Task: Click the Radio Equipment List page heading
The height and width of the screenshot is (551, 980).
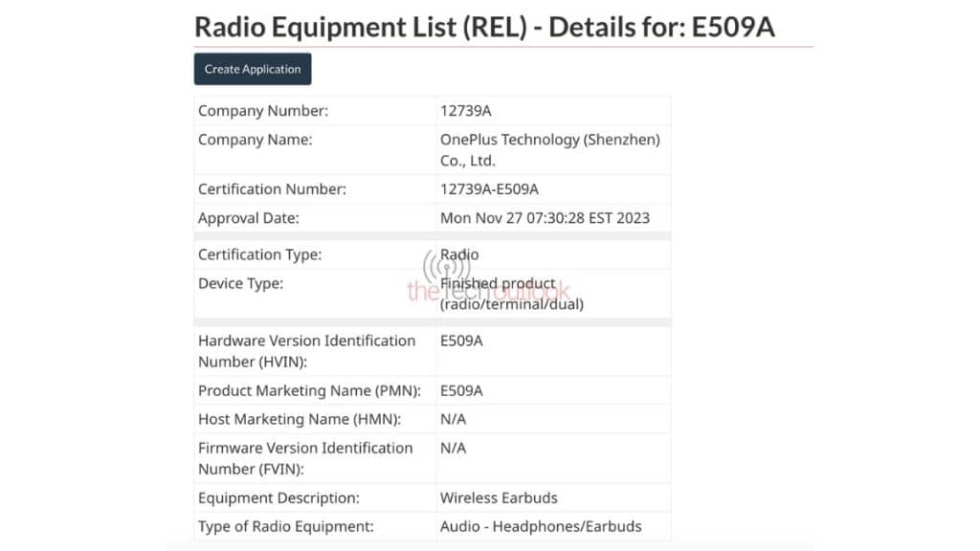Action: click(x=483, y=27)
